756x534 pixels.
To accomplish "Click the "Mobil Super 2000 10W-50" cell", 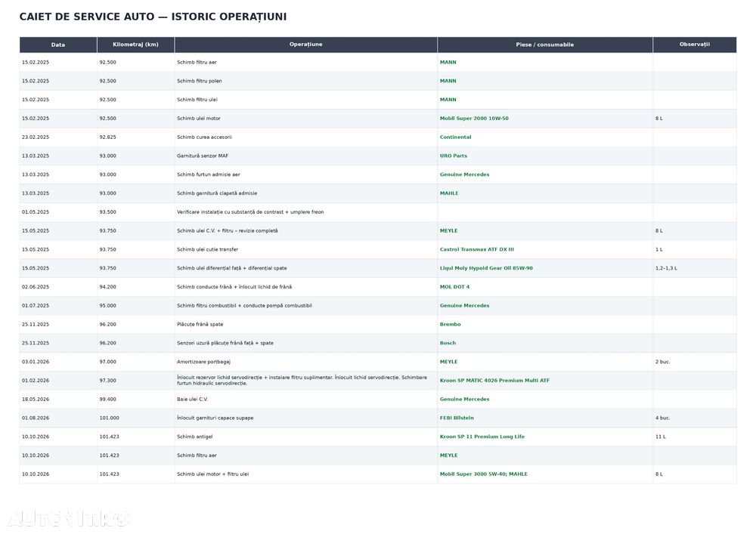I will click(474, 119).
